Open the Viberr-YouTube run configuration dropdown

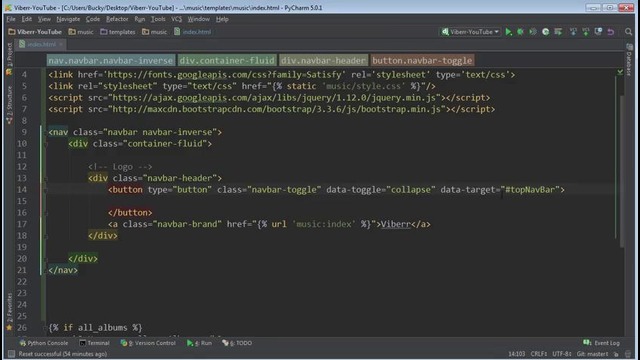click(x=470, y=32)
